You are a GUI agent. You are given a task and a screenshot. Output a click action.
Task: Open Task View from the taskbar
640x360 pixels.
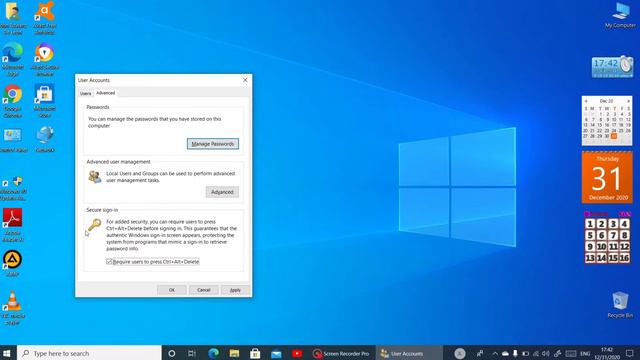click(192, 353)
